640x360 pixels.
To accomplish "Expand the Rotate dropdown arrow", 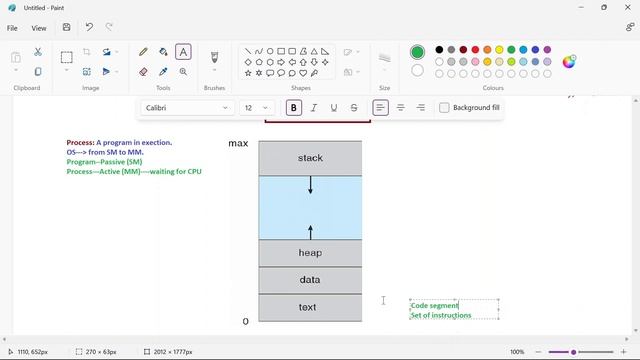I will point(117,52).
